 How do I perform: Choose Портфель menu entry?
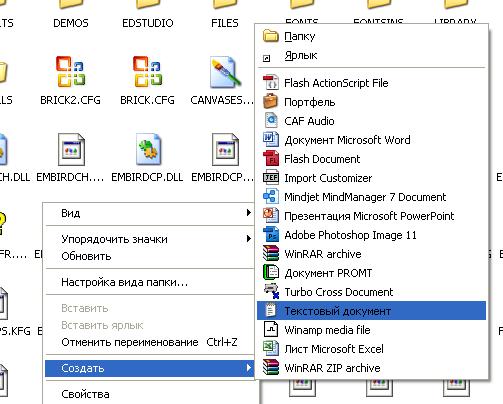(371, 102)
